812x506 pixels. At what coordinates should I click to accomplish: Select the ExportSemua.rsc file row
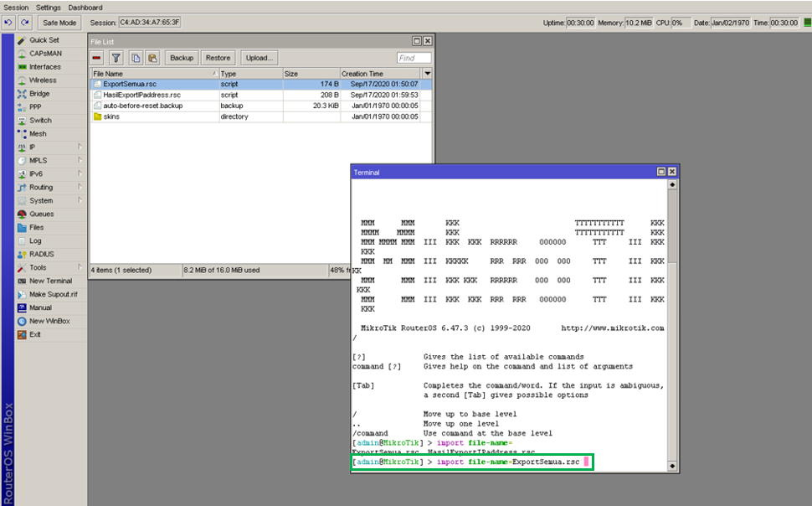[261, 84]
